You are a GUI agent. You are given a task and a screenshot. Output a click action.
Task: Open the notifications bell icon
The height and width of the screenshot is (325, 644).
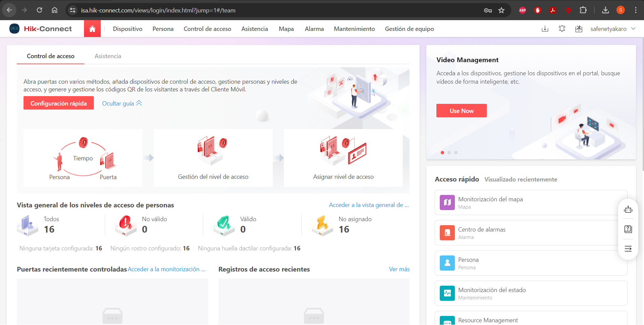tap(562, 29)
